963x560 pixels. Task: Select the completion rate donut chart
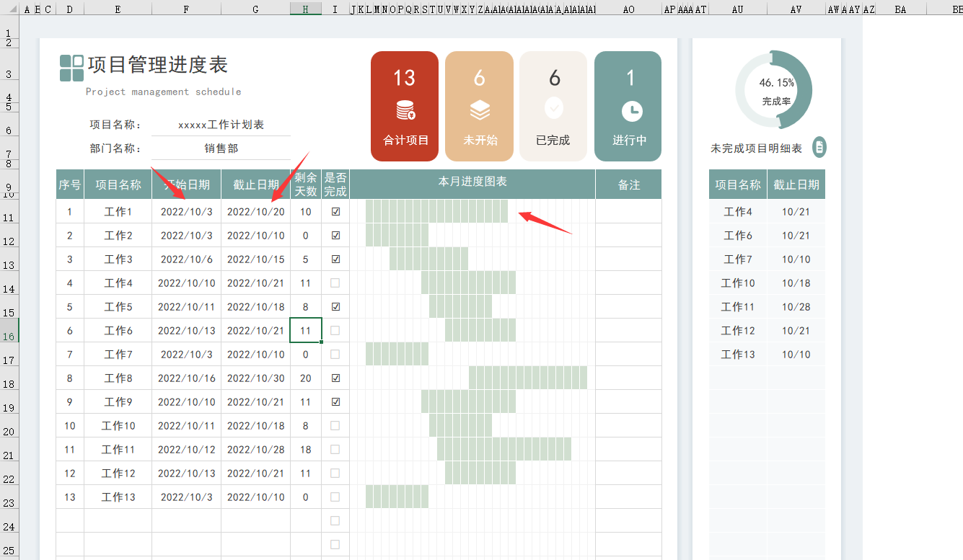(774, 90)
